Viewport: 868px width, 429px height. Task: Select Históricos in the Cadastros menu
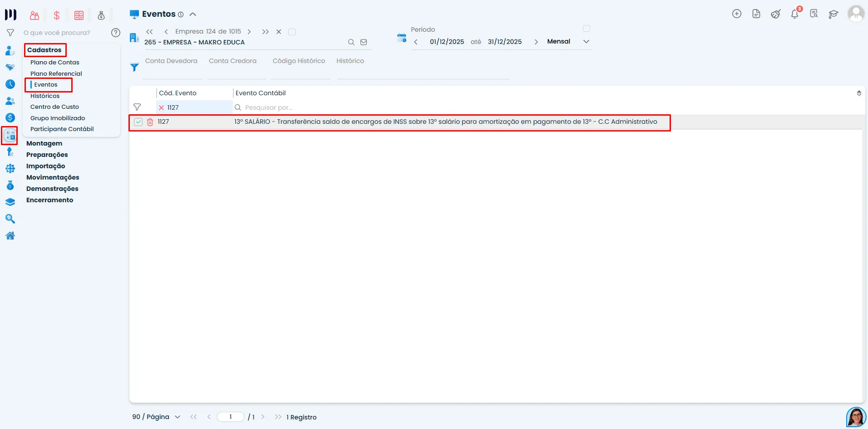coord(45,96)
